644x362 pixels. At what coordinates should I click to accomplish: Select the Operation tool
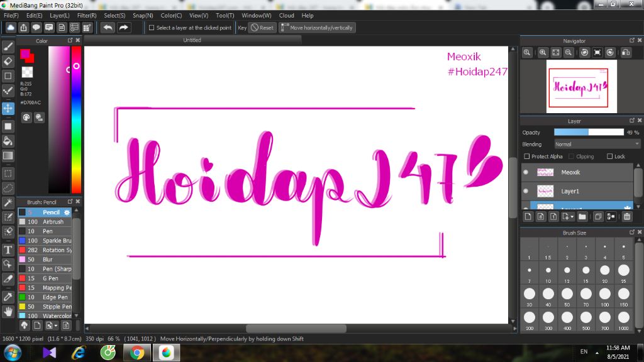pos(8,264)
